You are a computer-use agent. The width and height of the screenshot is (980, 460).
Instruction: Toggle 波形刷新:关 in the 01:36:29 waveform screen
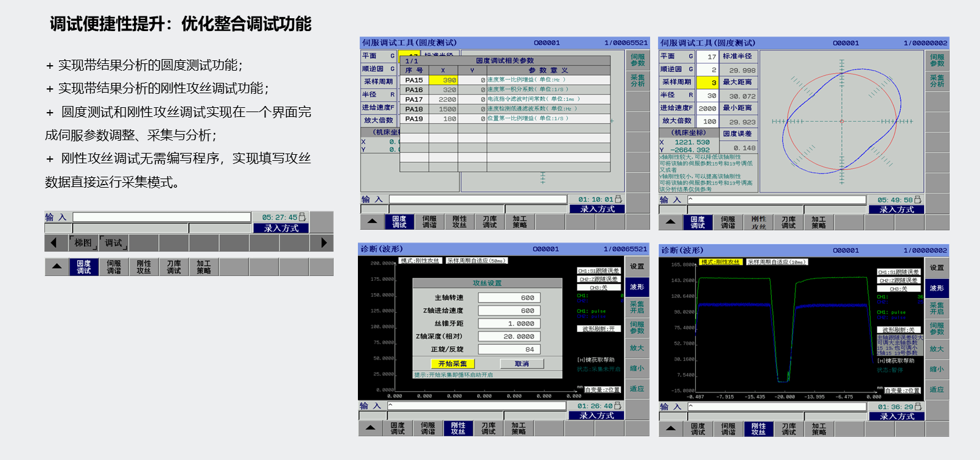(898, 330)
